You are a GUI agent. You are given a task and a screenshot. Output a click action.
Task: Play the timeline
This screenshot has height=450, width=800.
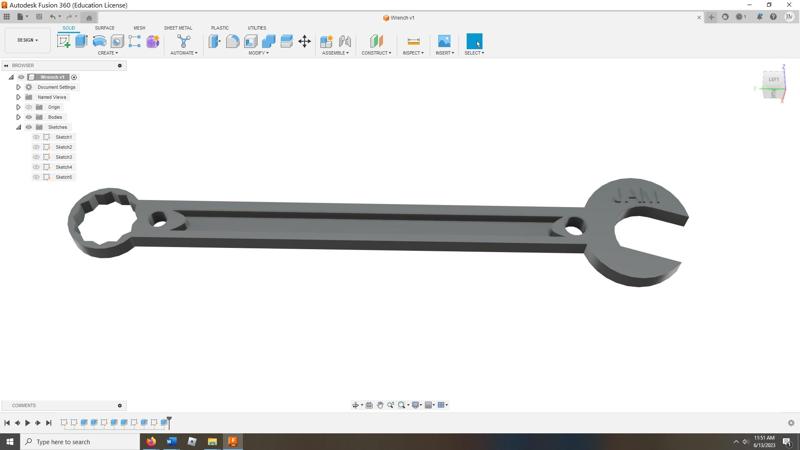click(28, 423)
